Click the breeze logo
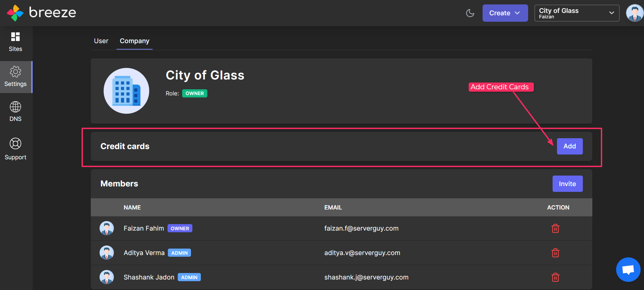Screen dimensions: 644x290 tap(41, 13)
